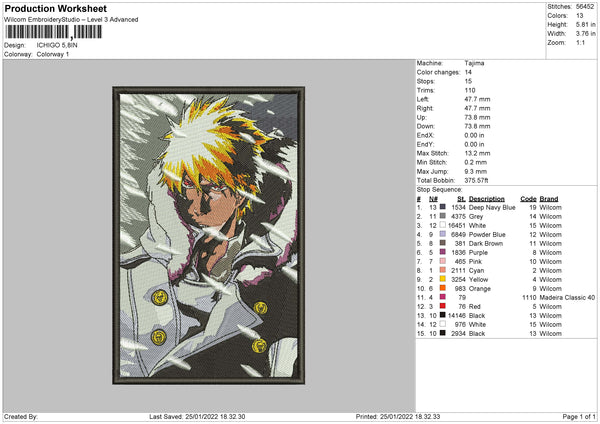Click the 'Stops:' label
The width and height of the screenshot is (600, 424).
(426, 81)
